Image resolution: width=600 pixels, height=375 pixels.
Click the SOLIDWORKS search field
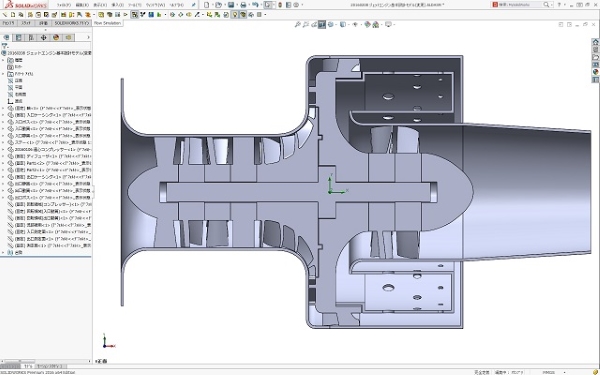point(520,5)
